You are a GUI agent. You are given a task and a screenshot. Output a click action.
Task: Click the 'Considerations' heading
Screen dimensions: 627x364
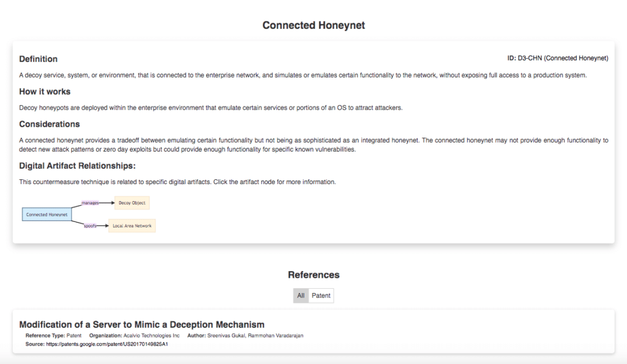[50, 124]
